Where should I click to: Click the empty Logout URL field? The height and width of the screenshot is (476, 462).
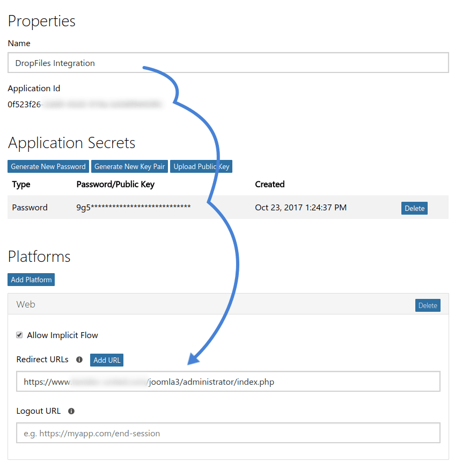point(228,433)
